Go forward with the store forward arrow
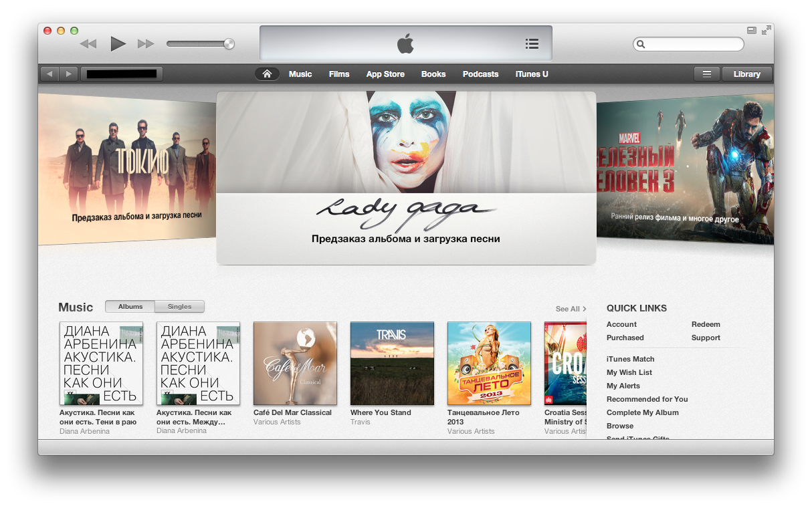Image resolution: width=812 pixels, height=508 pixels. [69, 74]
